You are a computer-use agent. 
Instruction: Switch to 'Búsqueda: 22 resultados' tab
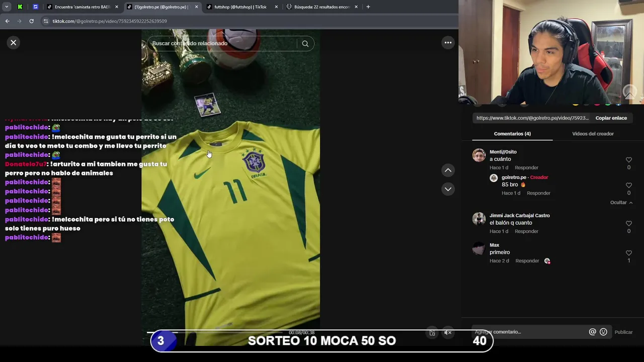click(322, 7)
